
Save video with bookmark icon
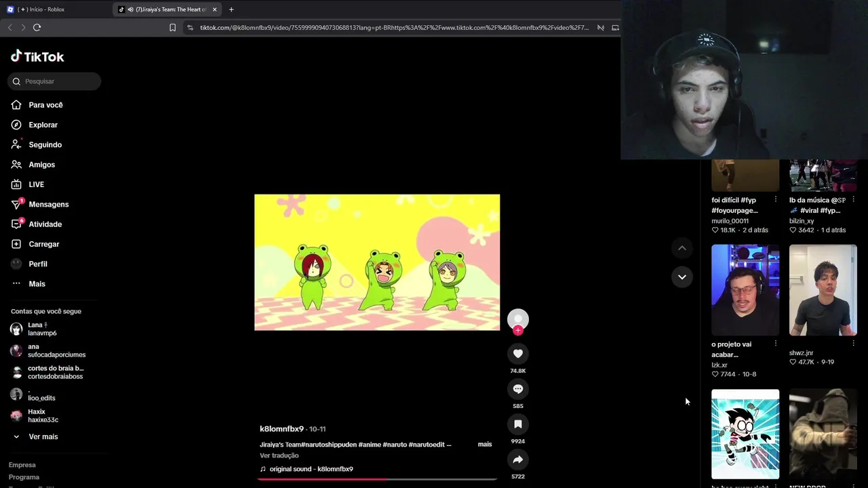pos(518,424)
